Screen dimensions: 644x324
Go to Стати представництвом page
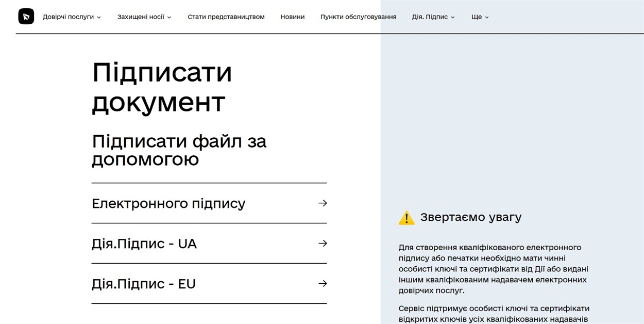click(x=226, y=17)
